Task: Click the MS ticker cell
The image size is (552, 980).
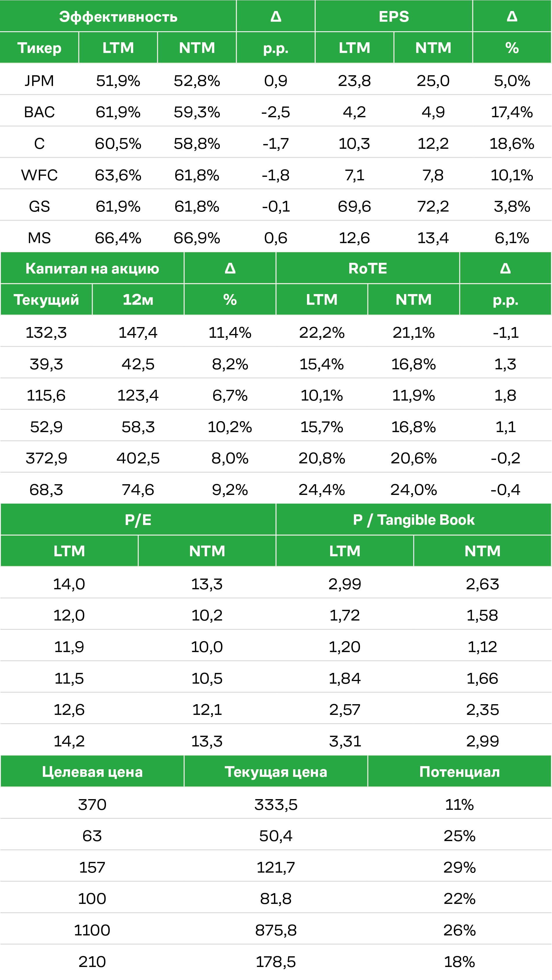Action: point(39,238)
